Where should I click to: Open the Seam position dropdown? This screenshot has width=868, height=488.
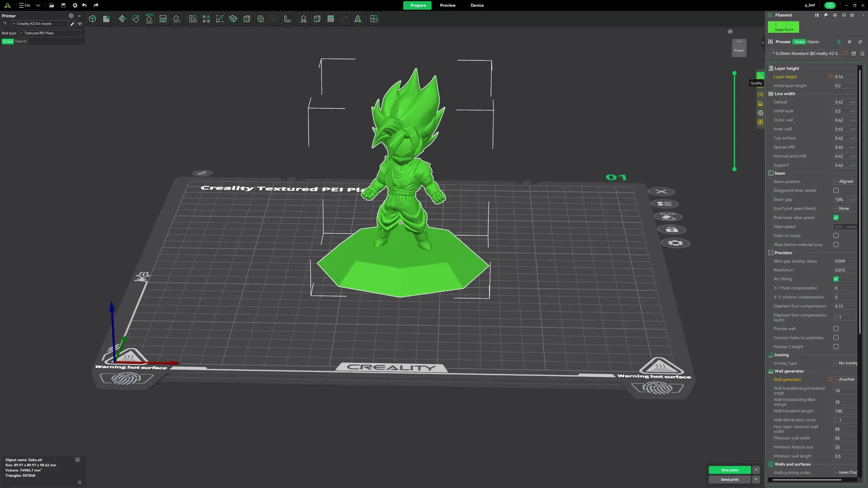(846, 181)
